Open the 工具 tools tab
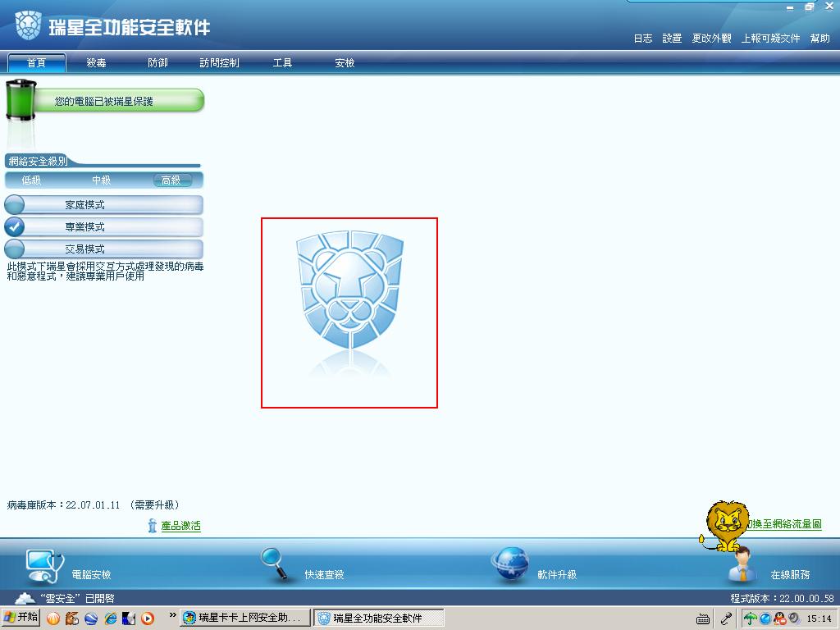 click(282, 62)
